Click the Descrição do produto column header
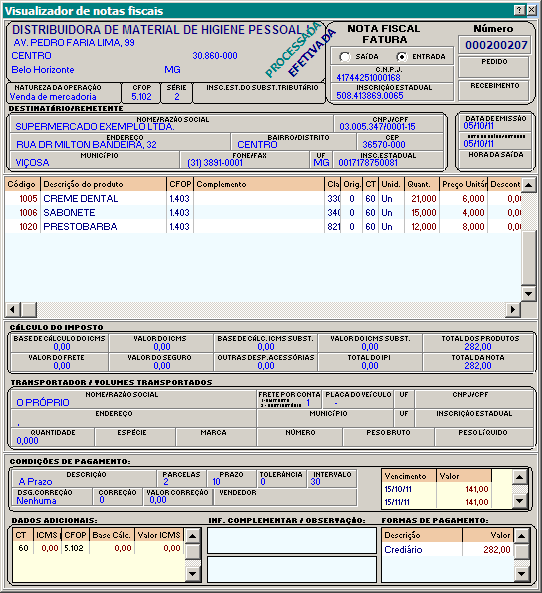Viewport: 542px width, 593px height. 103,184
